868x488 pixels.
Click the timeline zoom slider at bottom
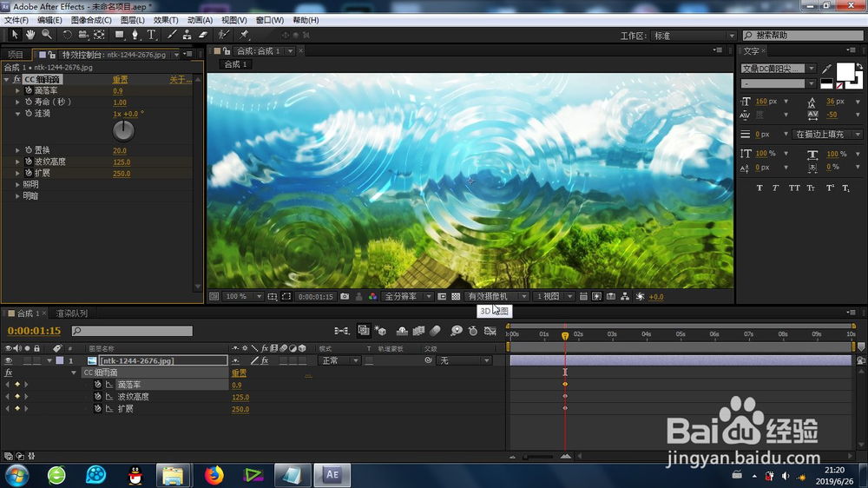click(539, 457)
